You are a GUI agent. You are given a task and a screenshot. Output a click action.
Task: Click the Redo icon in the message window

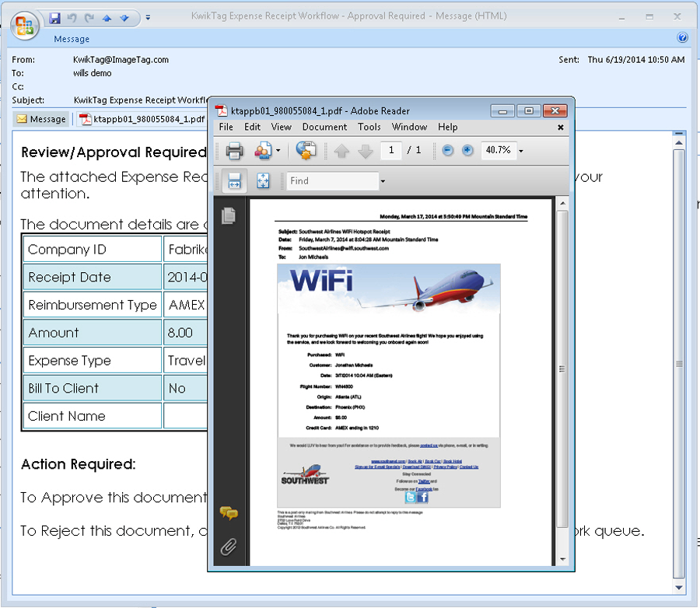[89, 18]
